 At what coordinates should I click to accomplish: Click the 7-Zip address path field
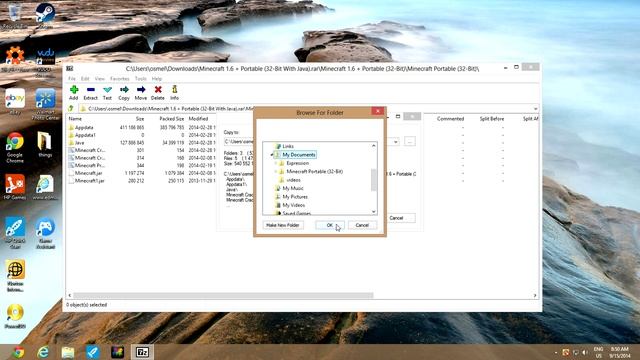click(306, 109)
